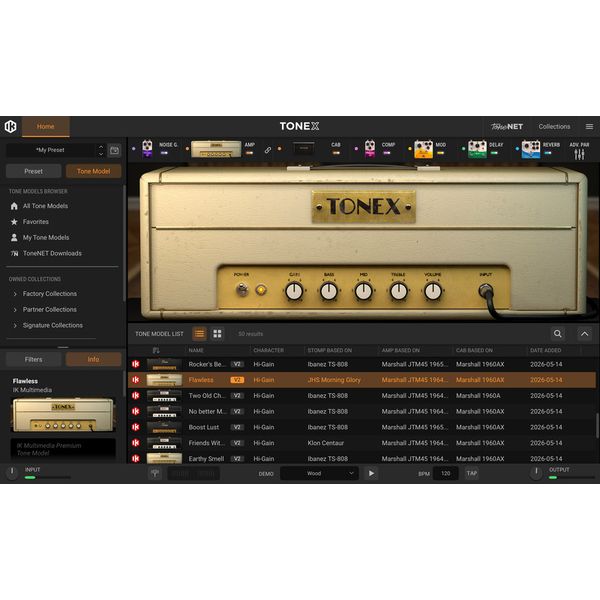Click the TAP tempo button

pos(471,473)
